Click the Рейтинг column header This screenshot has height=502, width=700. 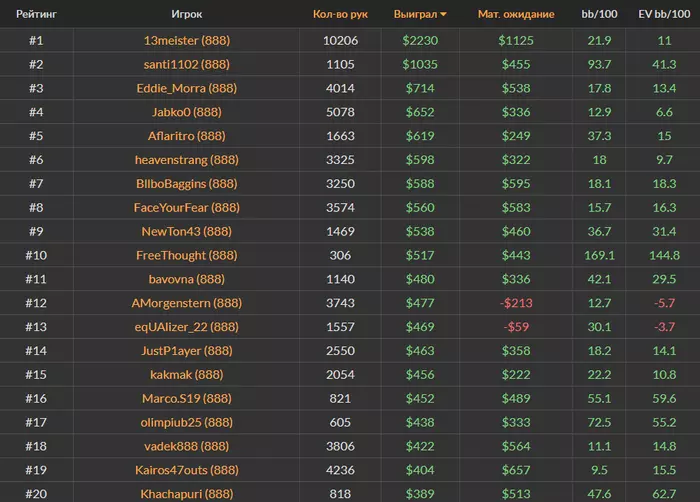point(36,14)
